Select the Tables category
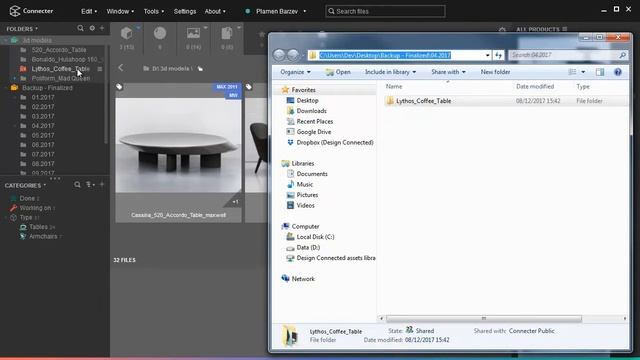The width and height of the screenshot is (640, 360). [x=38, y=227]
